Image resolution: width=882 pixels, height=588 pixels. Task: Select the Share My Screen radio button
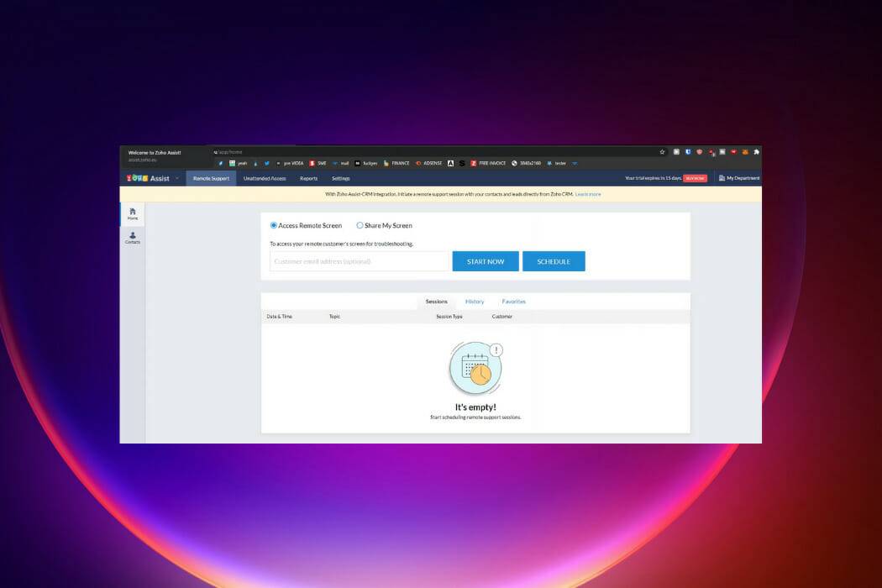point(360,225)
